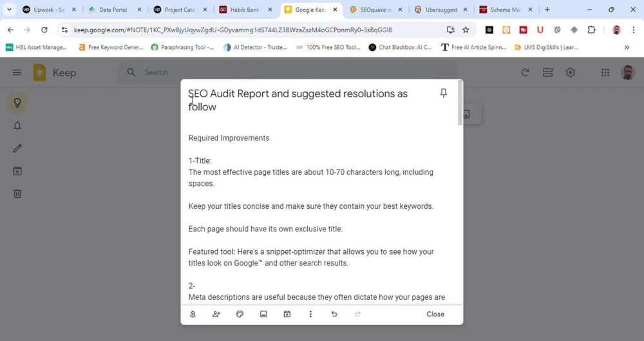Open Reminders in the Keep sidebar

tap(17, 126)
